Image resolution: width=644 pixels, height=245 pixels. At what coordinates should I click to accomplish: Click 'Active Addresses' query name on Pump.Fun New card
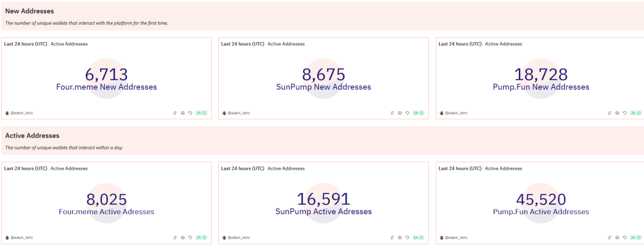tap(504, 44)
